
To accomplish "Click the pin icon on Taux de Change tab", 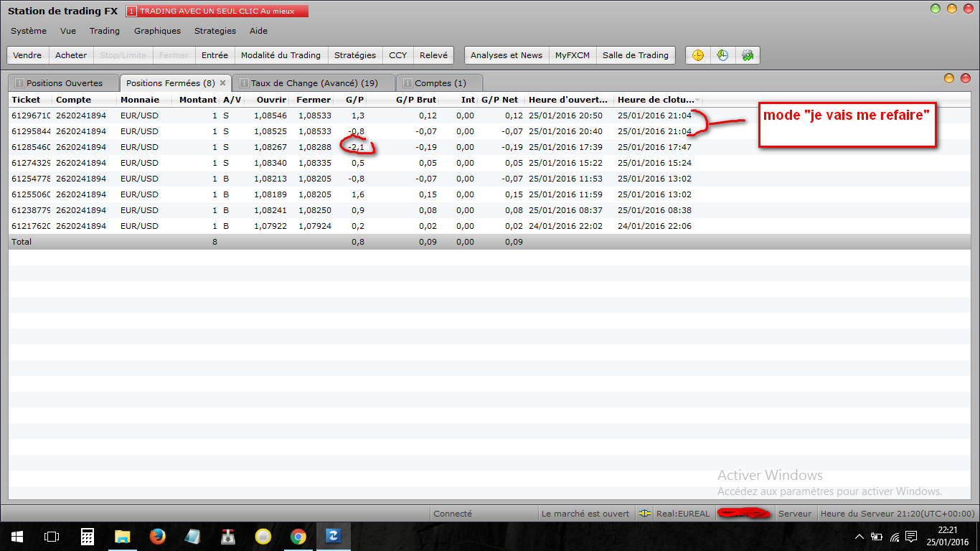I will click(x=245, y=83).
